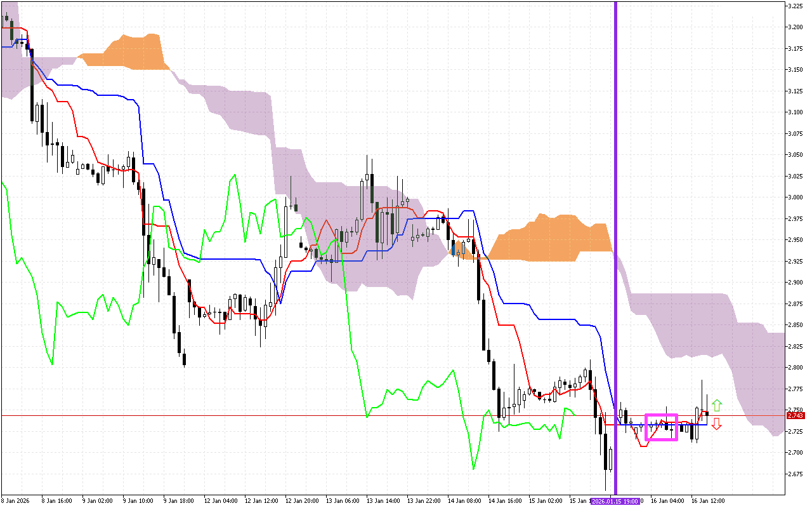Click the red down arrow marker
The width and height of the screenshot is (812, 508).
click(x=716, y=424)
